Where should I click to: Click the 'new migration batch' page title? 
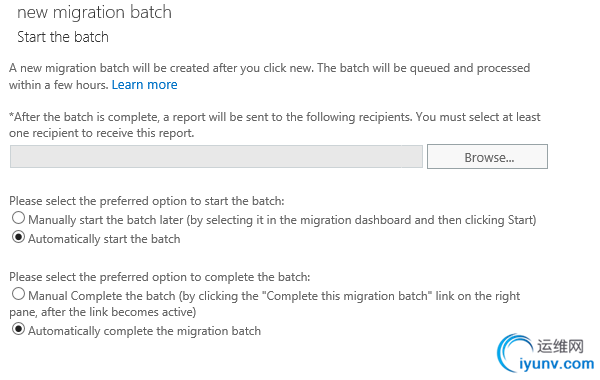pyautogui.click(x=94, y=12)
